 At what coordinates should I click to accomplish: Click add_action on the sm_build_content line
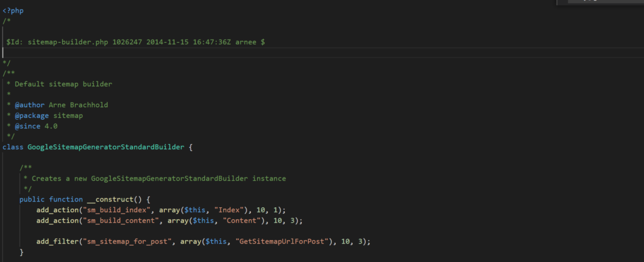(x=57, y=221)
